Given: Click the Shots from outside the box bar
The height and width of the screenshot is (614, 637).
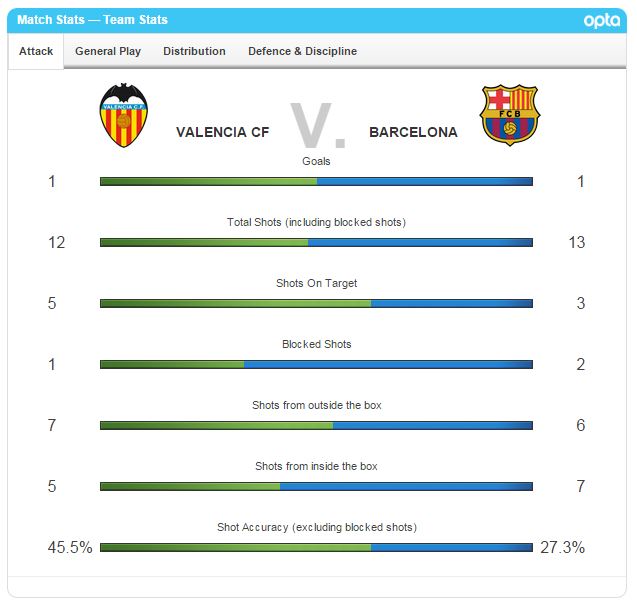Looking at the screenshot, I should point(316,426).
